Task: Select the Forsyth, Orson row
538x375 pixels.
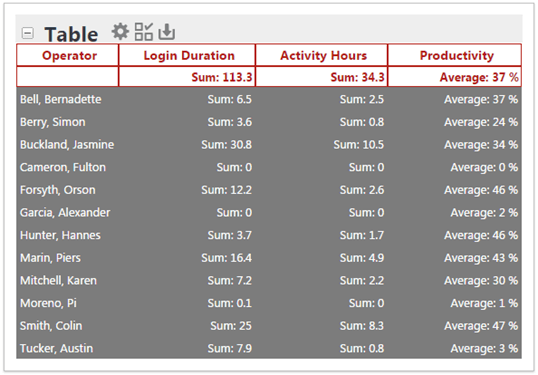Action: tap(269, 190)
